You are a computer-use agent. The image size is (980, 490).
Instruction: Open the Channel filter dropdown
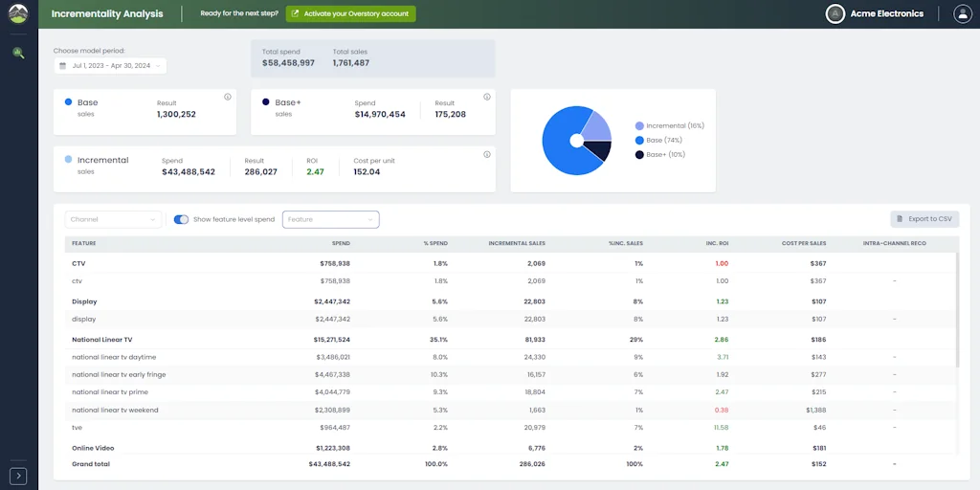[x=113, y=219]
